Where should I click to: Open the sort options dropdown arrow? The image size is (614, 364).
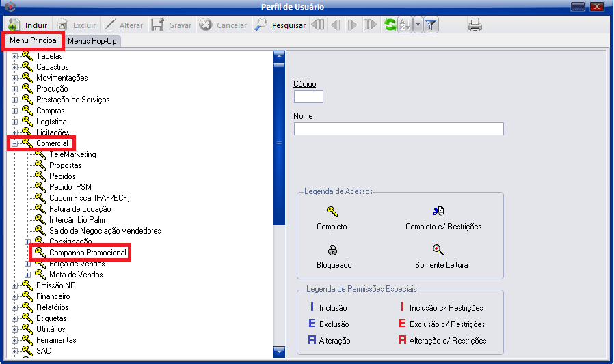pos(417,25)
